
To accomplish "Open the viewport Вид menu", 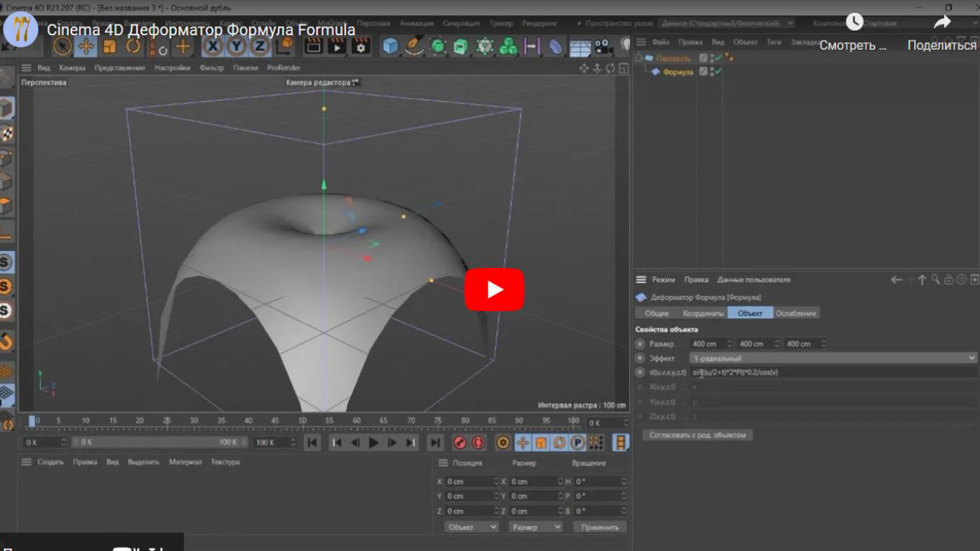I will 44,68.
